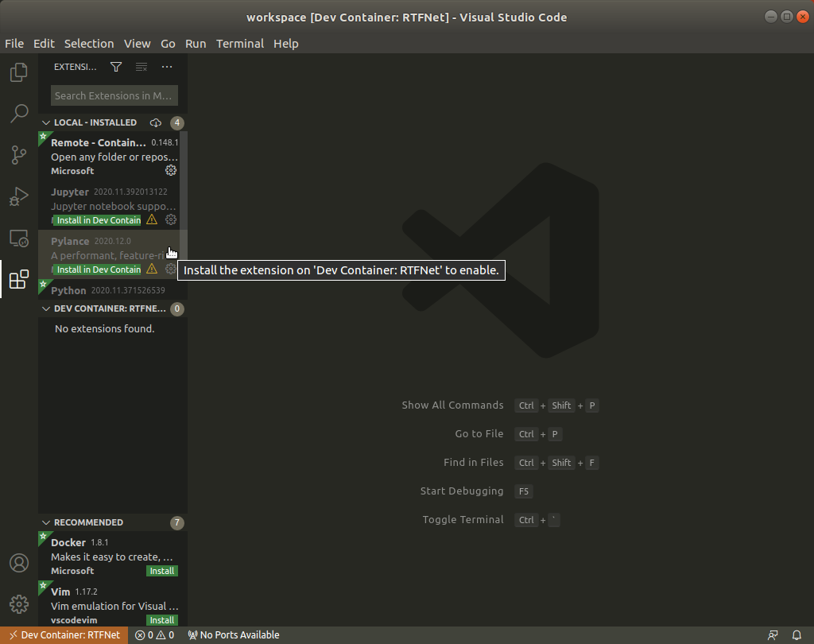Open manage gear for Remote - Containers extension

(x=171, y=170)
